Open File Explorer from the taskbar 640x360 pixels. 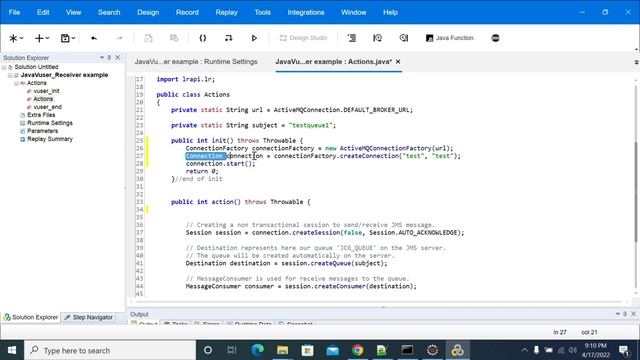[x=282, y=350]
